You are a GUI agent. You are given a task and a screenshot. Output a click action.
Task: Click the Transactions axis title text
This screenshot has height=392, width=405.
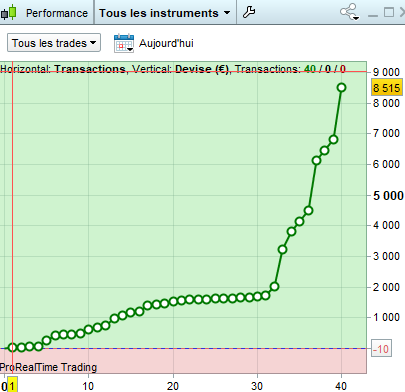click(90, 69)
